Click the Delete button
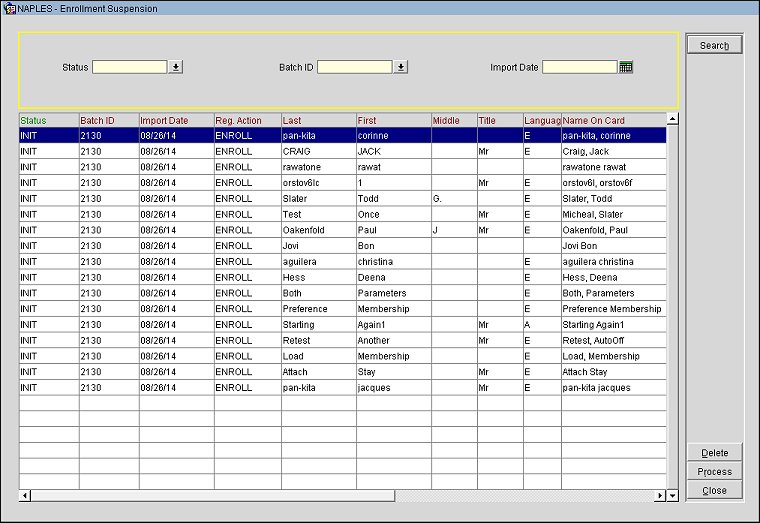 pyautogui.click(x=714, y=453)
